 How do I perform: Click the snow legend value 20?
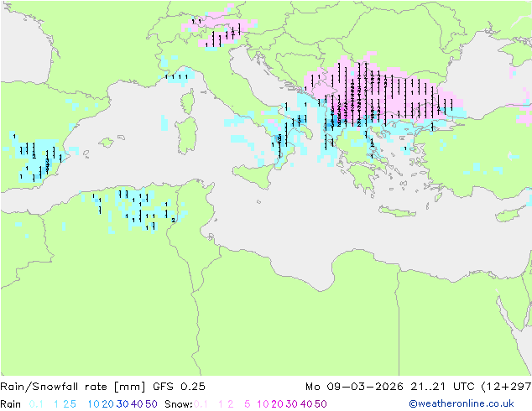click(x=277, y=404)
